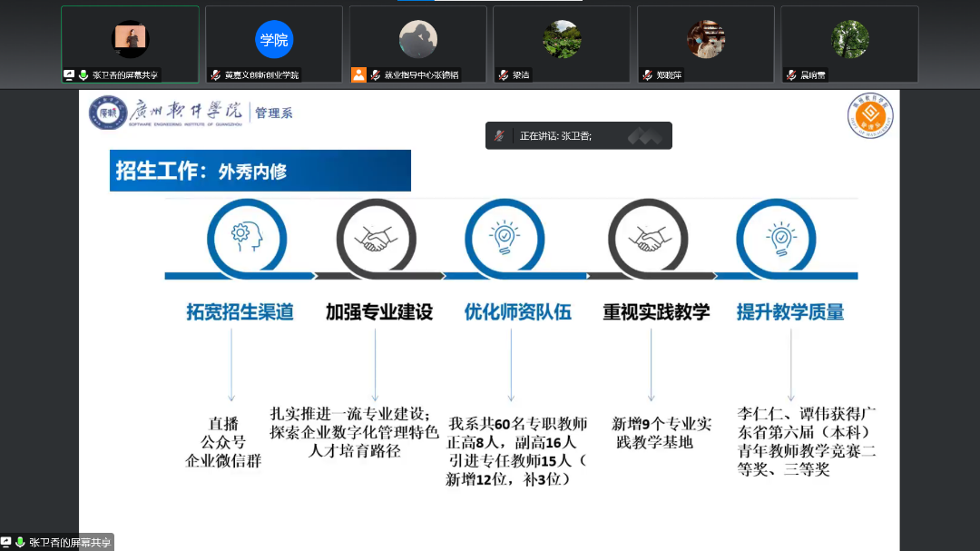This screenshot has height=551, width=980.
Task: Click the muted mic icon for 黄嘉义创新创业学院
Action: (x=216, y=75)
